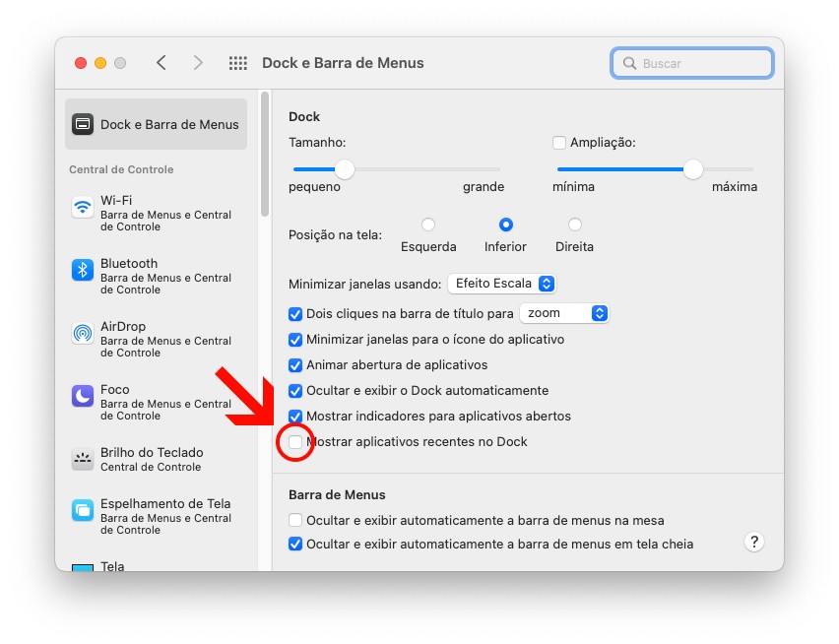Select the AirDrop icon in sidebar

click(83, 333)
